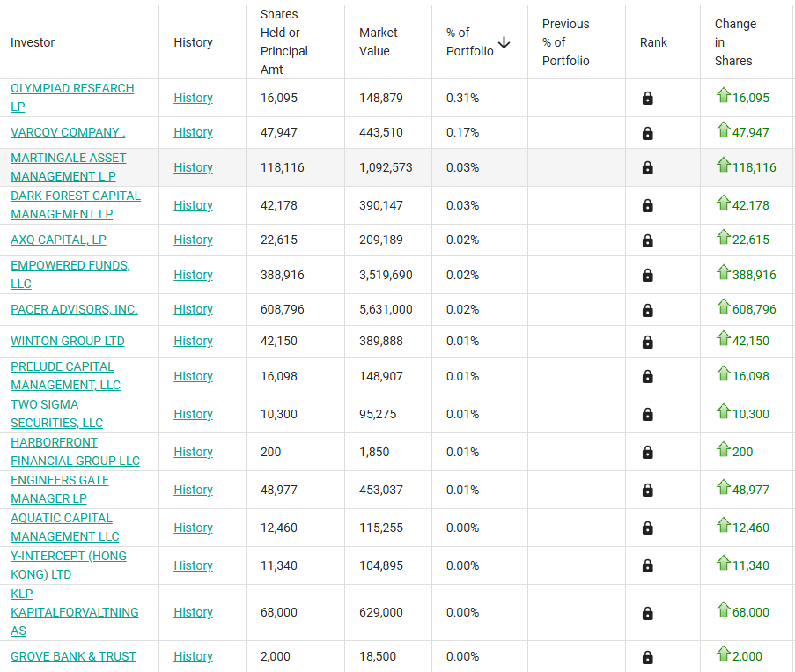Open DARK FOREST CAPITAL MANAGEMENT LP link
This screenshot has width=795, height=672.
[76, 205]
